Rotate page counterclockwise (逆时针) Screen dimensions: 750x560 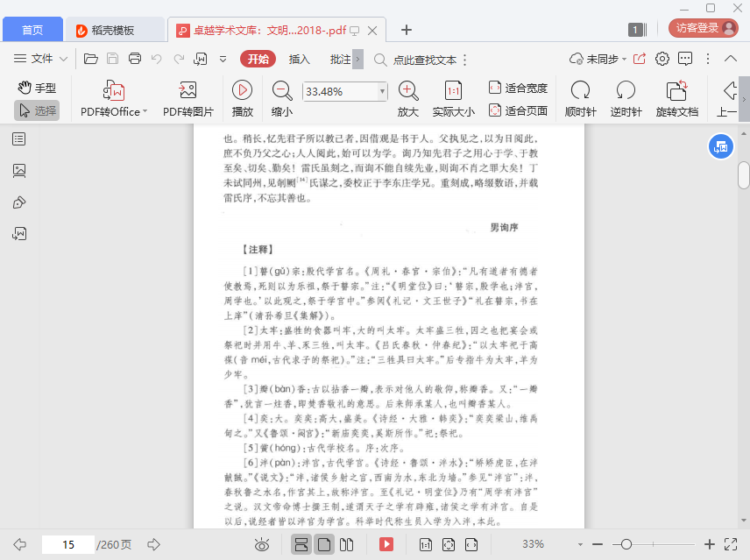[x=626, y=98]
